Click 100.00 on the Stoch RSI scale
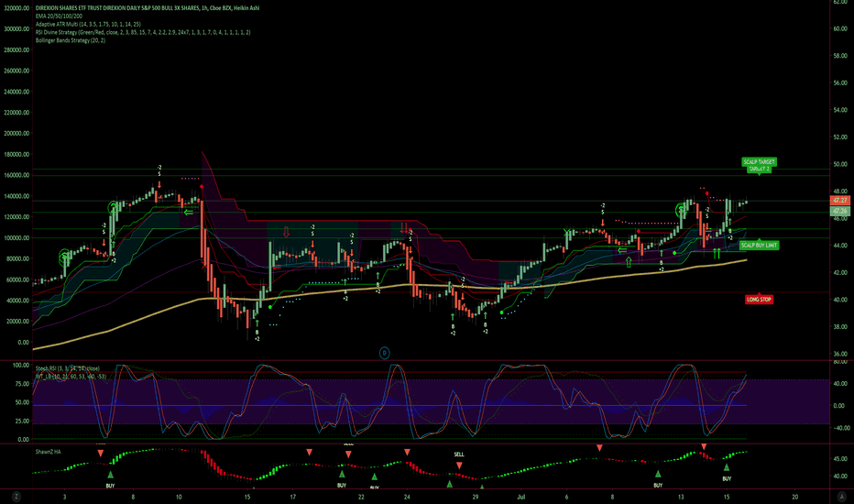Image resolution: width=854 pixels, height=504 pixels. (x=21, y=365)
